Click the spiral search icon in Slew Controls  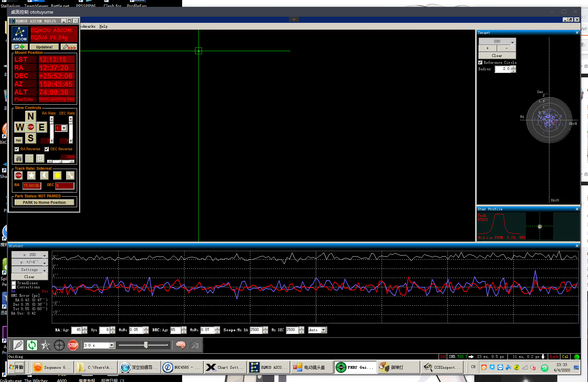point(41,158)
